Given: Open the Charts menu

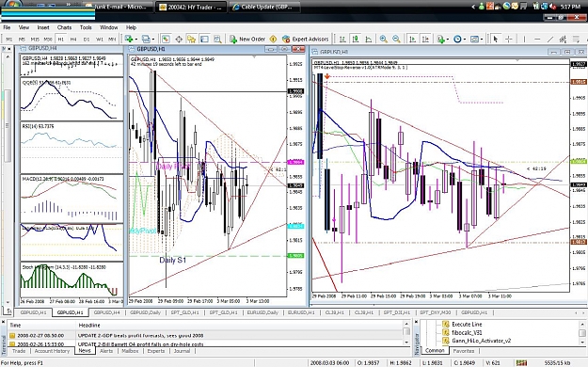Looking at the screenshot, I should click(x=65, y=27).
